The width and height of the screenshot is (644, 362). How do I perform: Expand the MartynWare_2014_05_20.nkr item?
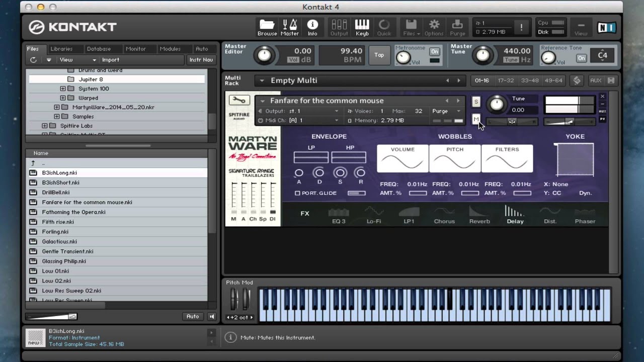57,107
